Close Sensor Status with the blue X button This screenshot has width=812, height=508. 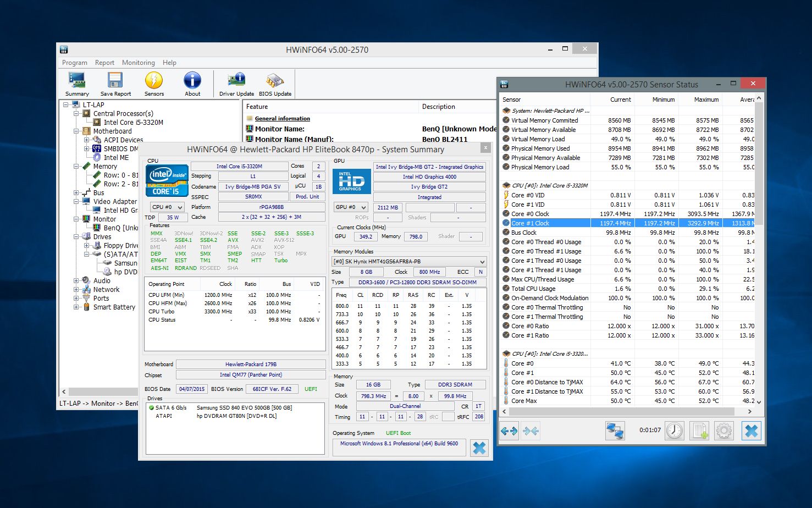751,431
